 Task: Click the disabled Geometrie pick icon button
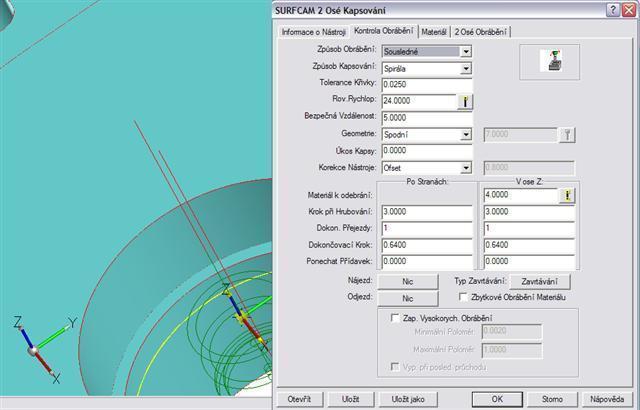[x=567, y=135]
